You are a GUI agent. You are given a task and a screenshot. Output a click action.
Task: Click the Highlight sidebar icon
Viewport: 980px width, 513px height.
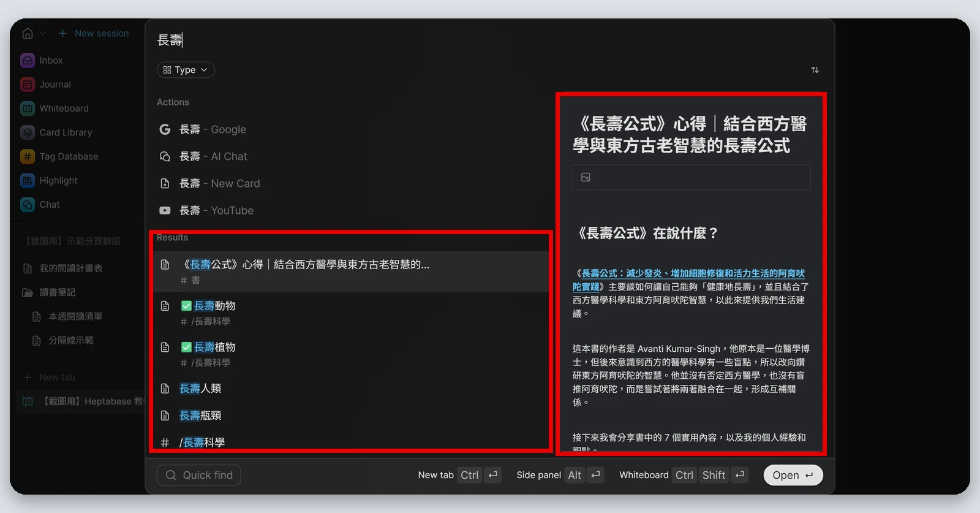pyautogui.click(x=28, y=180)
